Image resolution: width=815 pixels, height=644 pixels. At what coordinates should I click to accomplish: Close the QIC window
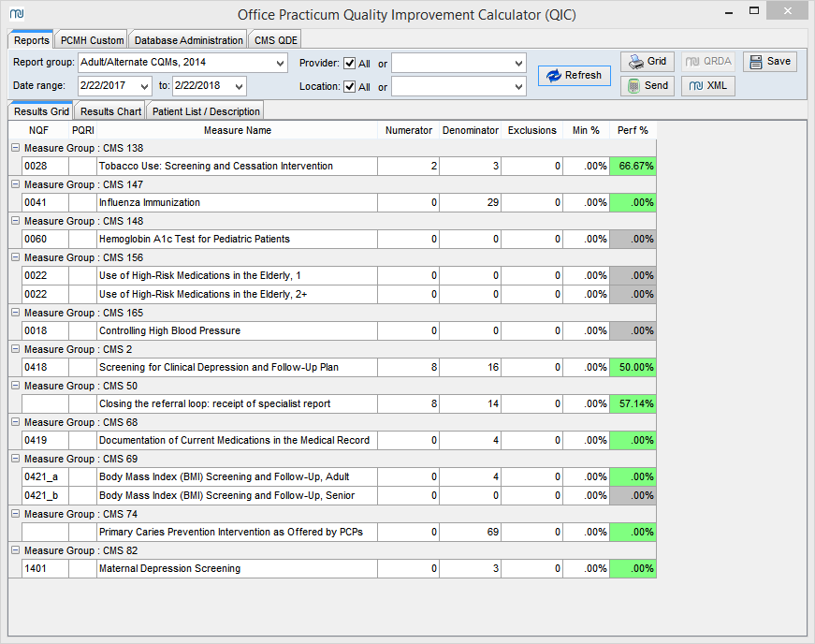pyautogui.click(x=788, y=11)
